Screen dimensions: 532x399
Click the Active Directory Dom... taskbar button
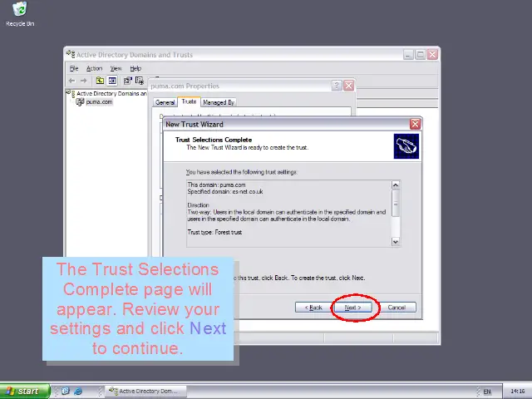(146, 392)
